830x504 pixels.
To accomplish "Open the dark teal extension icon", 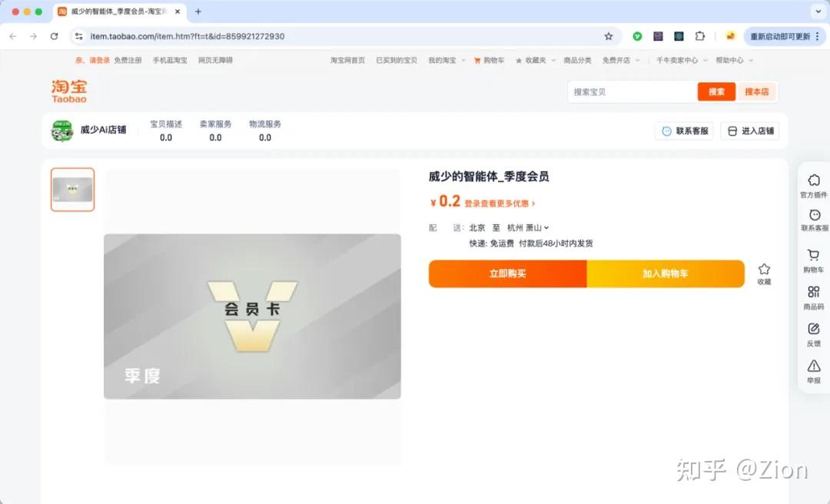I will pos(679,37).
